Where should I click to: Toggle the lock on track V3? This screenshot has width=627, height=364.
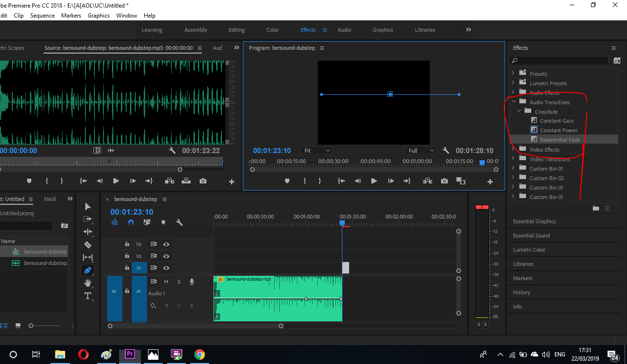pyautogui.click(x=127, y=244)
